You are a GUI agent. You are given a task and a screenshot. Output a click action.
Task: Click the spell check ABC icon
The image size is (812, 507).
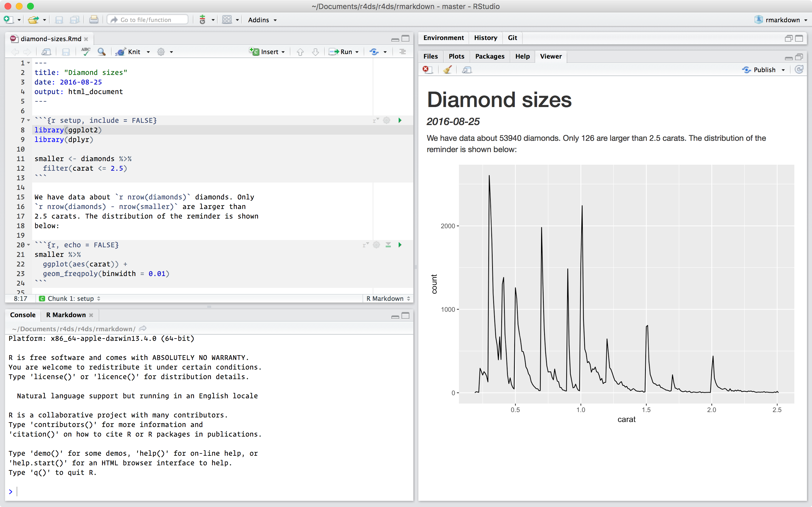85,52
